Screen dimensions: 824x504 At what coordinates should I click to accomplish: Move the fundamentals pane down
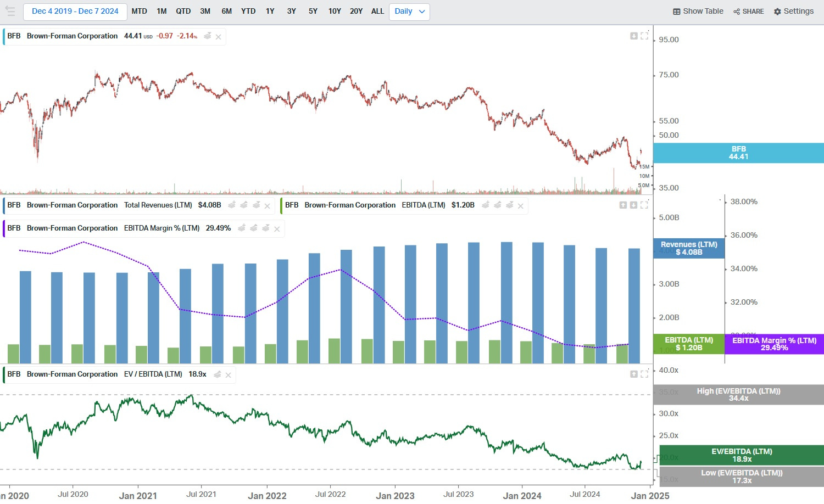click(x=633, y=205)
